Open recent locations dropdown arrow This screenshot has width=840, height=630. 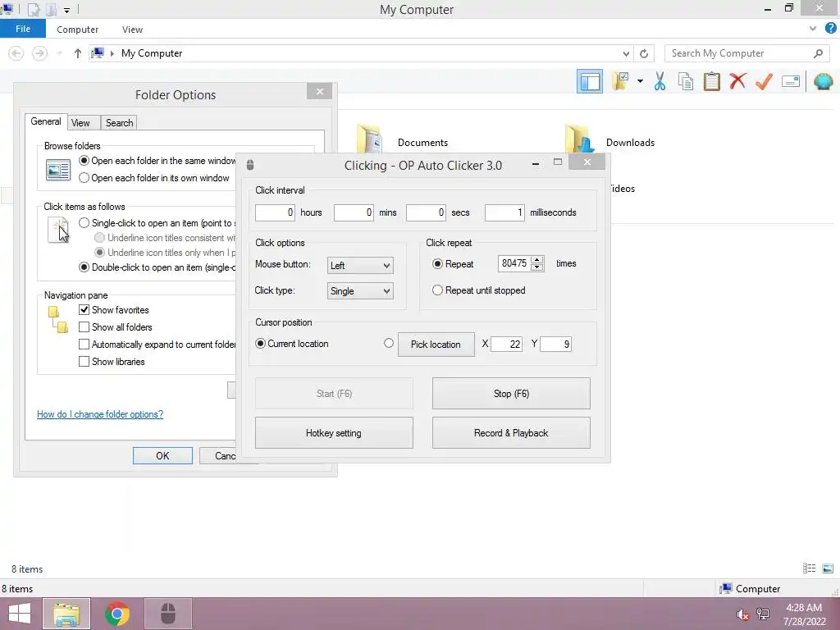(x=59, y=53)
